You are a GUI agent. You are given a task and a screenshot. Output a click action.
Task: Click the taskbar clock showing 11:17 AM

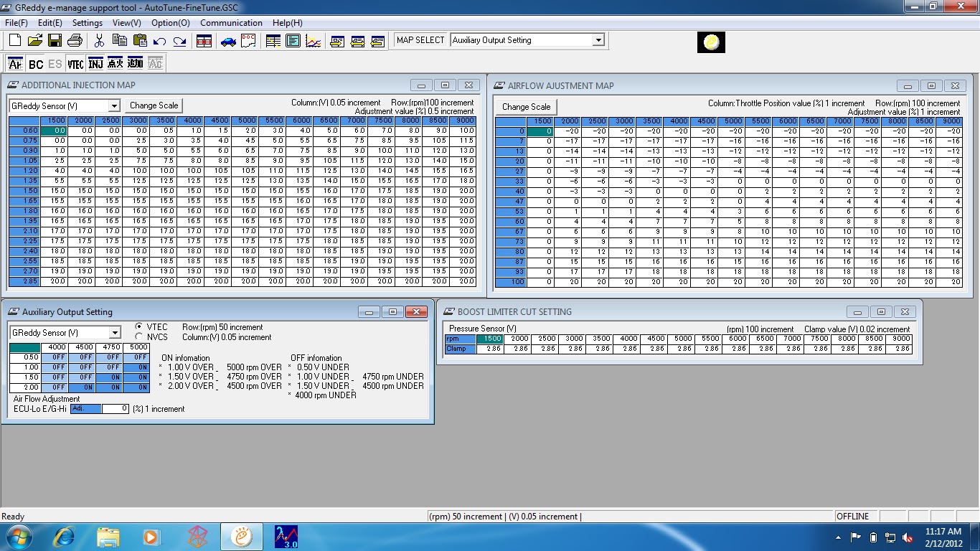coord(943,537)
